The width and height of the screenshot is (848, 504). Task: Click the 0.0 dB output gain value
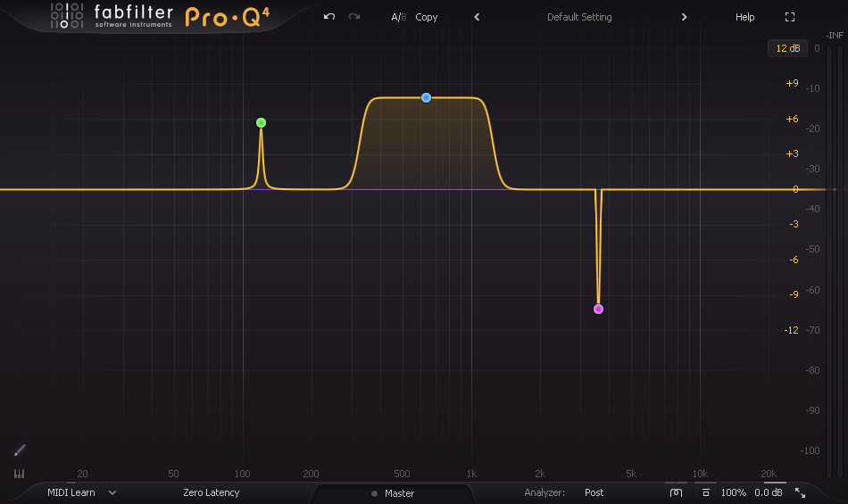pyautogui.click(x=769, y=492)
